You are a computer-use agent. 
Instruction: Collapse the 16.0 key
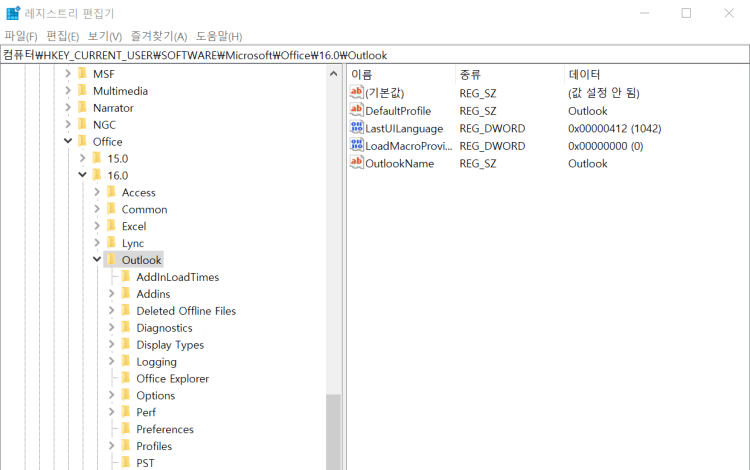[82, 175]
